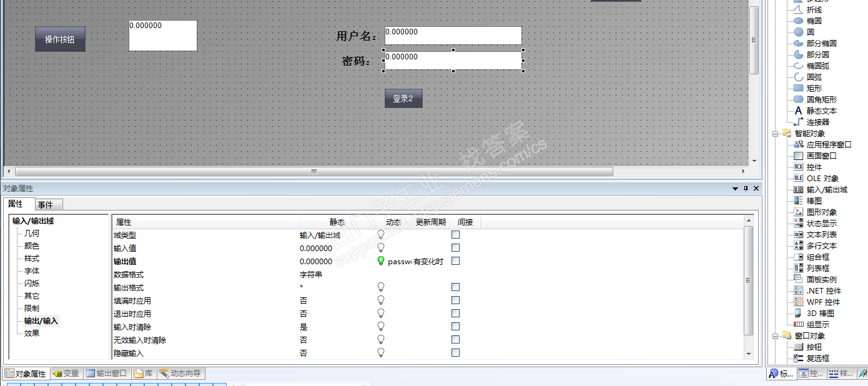Select the OLE 对象 object
This screenshot has height=386, width=868.
822,178
